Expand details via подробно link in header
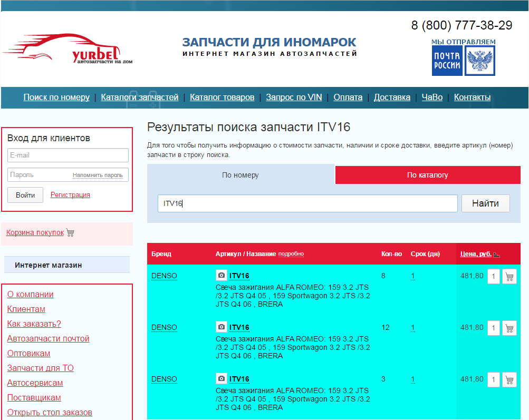This screenshot has width=529, height=420. 291,254
